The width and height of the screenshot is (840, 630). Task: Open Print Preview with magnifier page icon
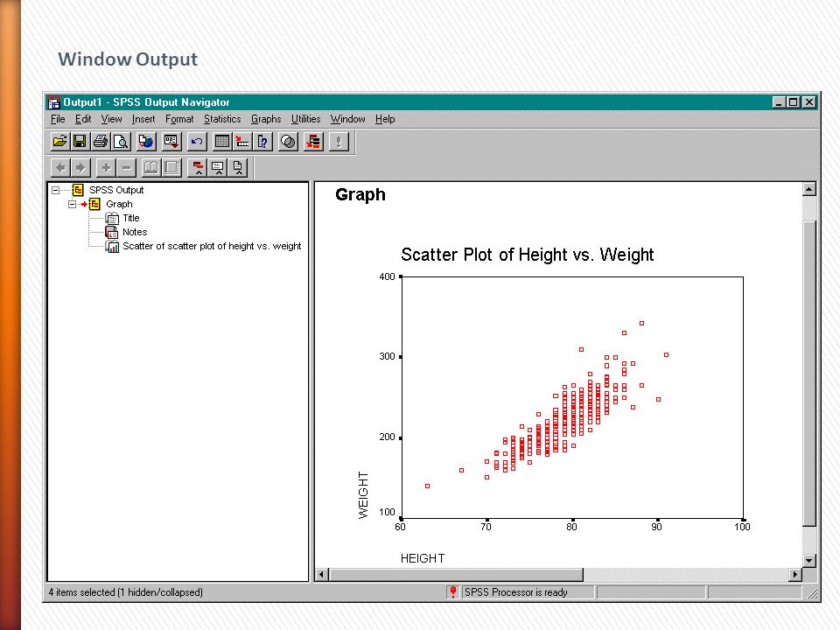[x=121, y=142]
